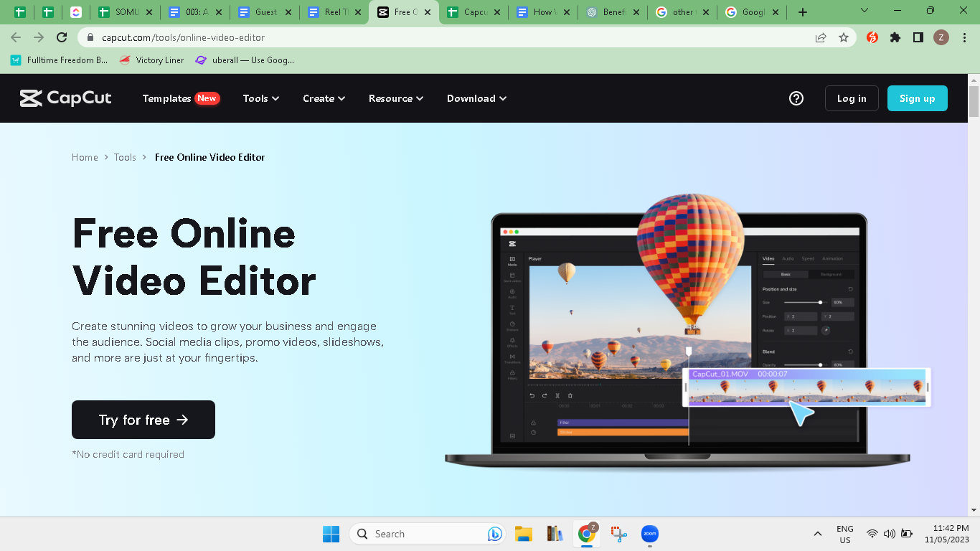
Task: Open the Chrome tab search chevron
Action: pyautogui.click(x=864, y=11)
